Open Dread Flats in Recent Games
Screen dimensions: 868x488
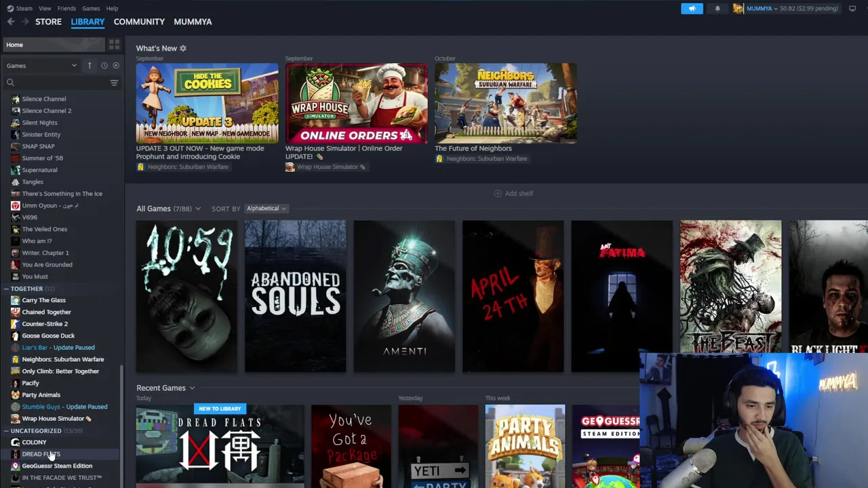pos(220,446)
